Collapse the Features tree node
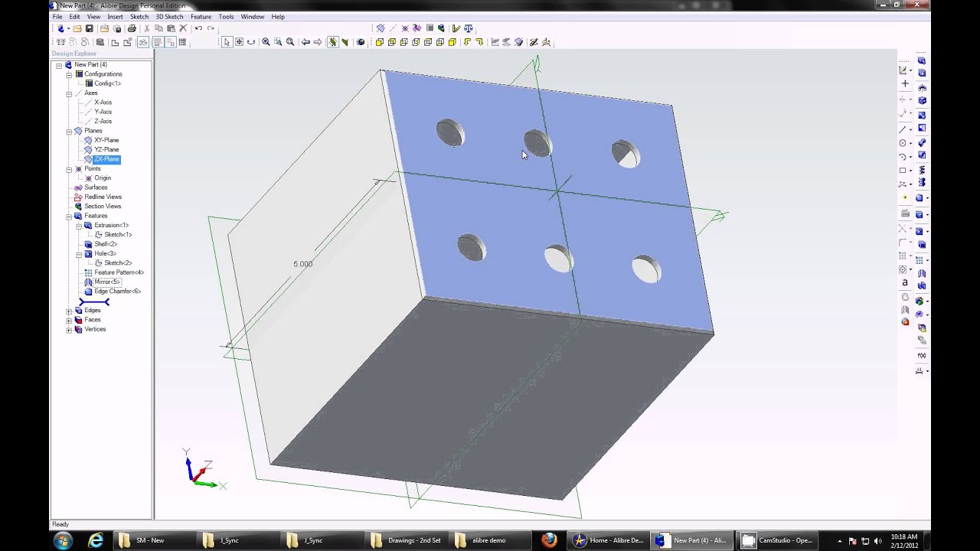This screenshot has height=551, width=980. [69, 216]
